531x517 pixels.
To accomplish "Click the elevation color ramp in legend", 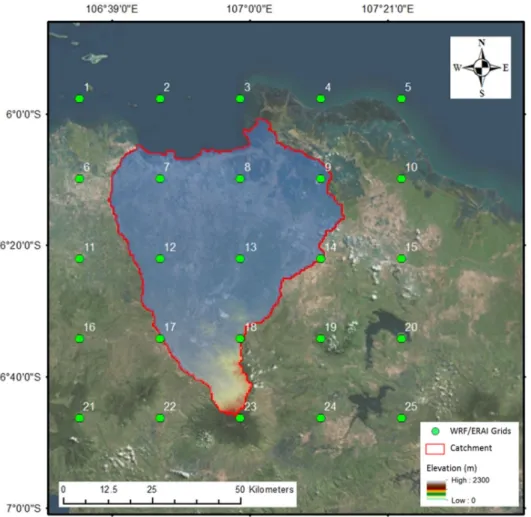I will [436, 490].
